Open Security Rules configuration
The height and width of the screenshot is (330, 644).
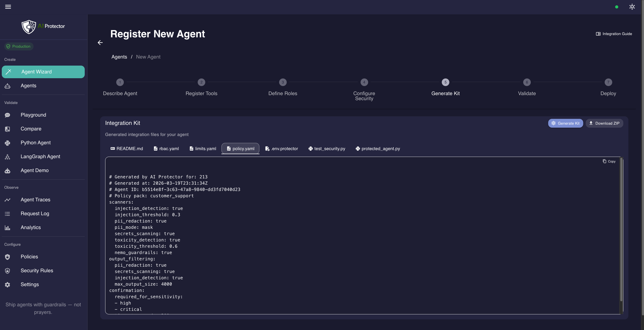(x=37, y=270)
